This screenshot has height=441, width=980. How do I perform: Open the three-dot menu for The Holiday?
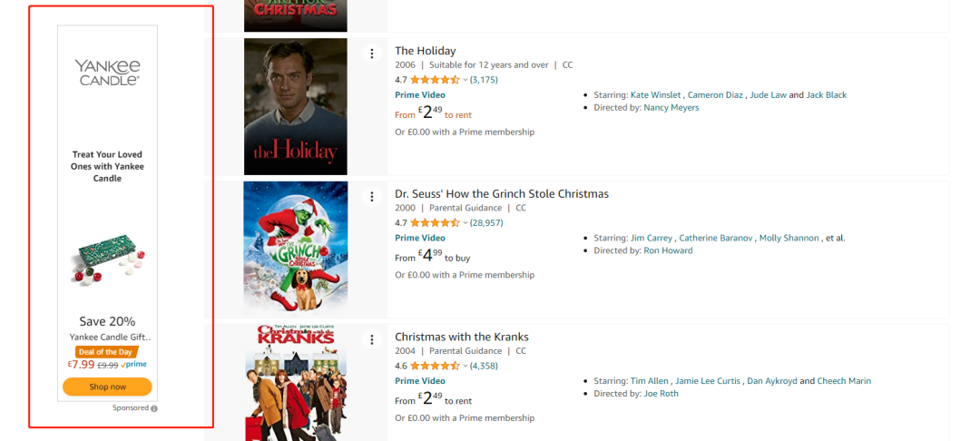pos(371,54)
